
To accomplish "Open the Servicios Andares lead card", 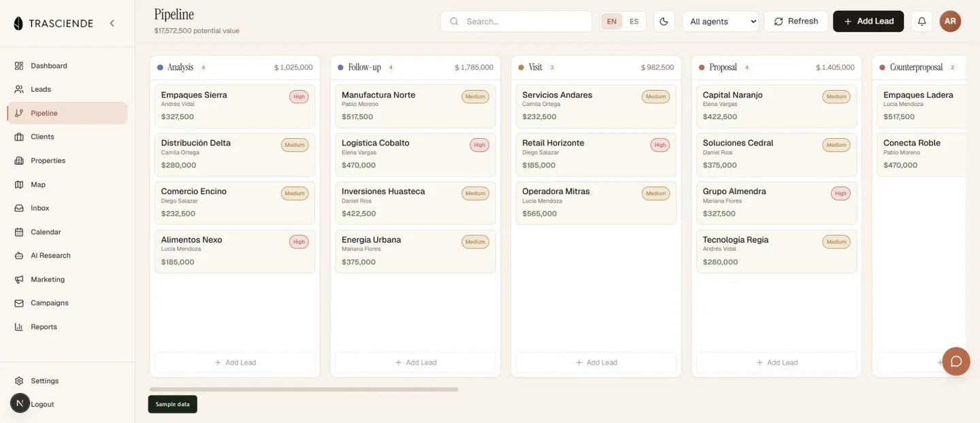I will pos(596,106).
